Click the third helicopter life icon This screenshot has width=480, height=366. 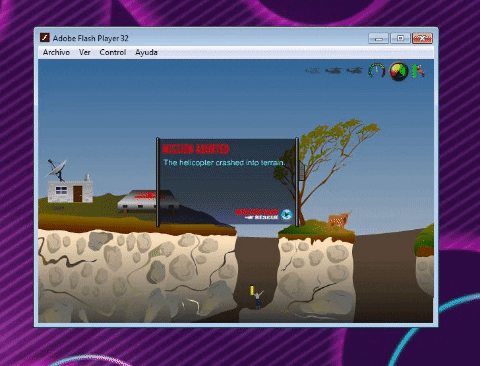pyautogui.click(x=354, y=71)
